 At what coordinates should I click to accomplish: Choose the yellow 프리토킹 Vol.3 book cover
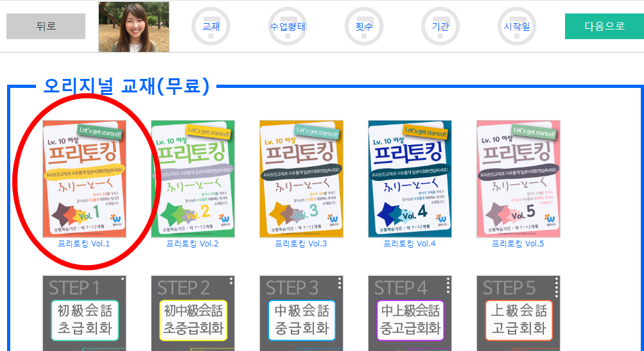(x=301, y=179)
